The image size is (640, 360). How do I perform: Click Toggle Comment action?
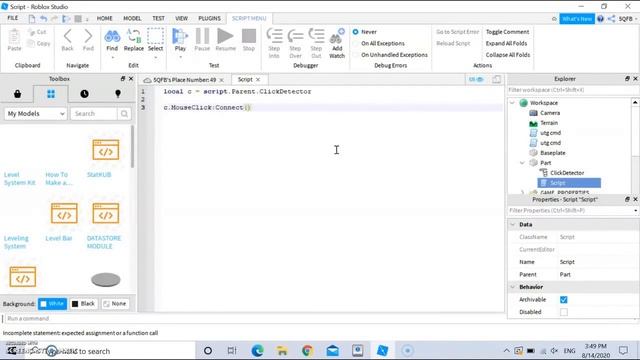pos(507,32)
